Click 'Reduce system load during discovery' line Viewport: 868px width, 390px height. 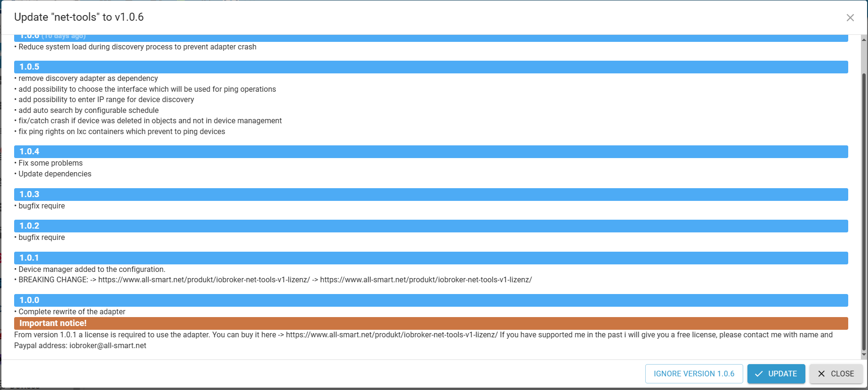(135, 47)
